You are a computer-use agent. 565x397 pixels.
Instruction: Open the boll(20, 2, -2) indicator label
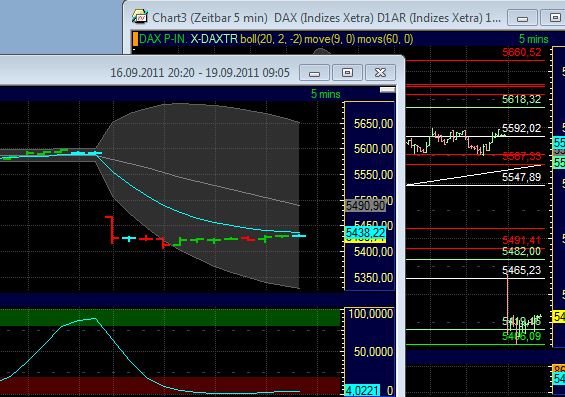(271, 39)
